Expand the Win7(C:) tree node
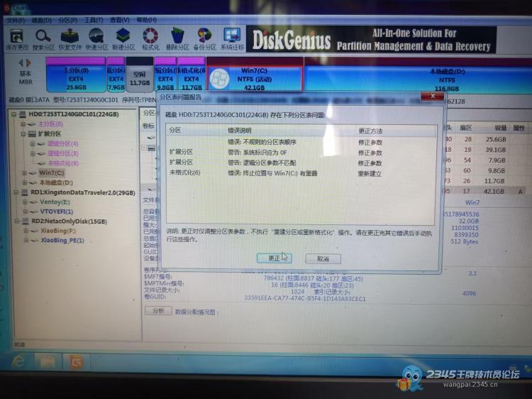532x399 pixels. coord(25,173)
